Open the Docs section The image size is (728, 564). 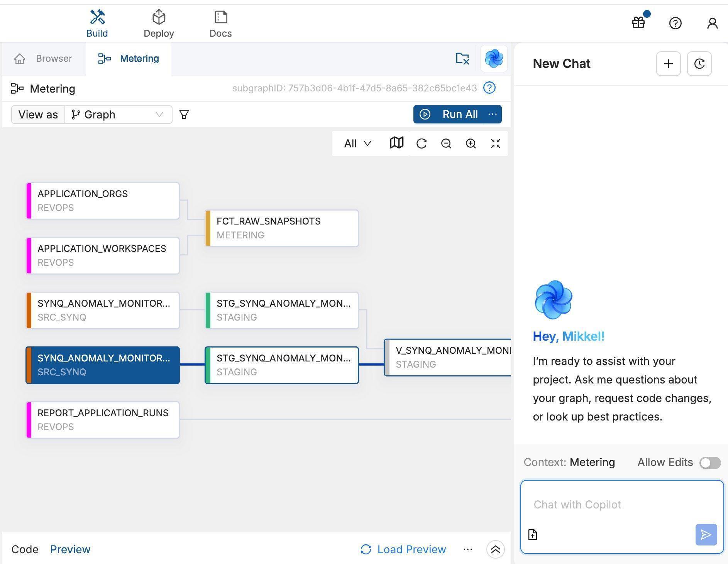[x=220, y=23]
